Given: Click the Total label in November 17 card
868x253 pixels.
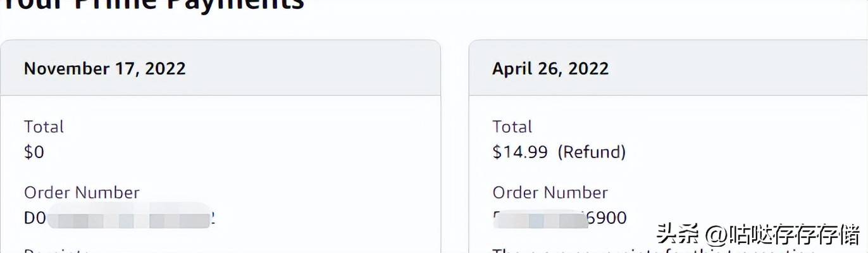Looking at the screenshot, I should point(44,126).
